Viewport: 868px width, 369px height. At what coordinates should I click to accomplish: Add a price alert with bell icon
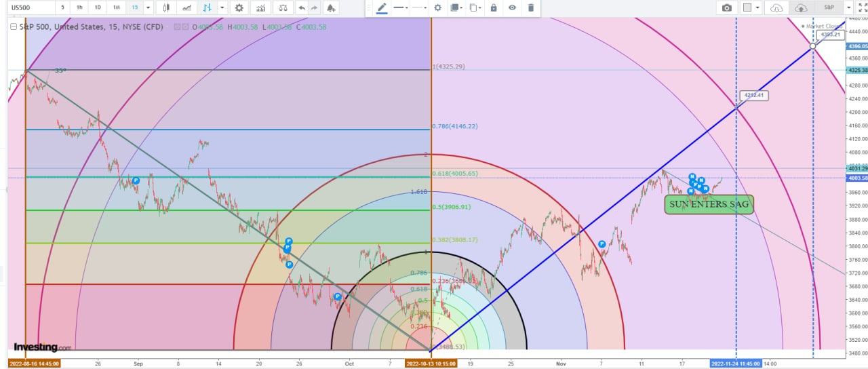(x=330, y=7)
